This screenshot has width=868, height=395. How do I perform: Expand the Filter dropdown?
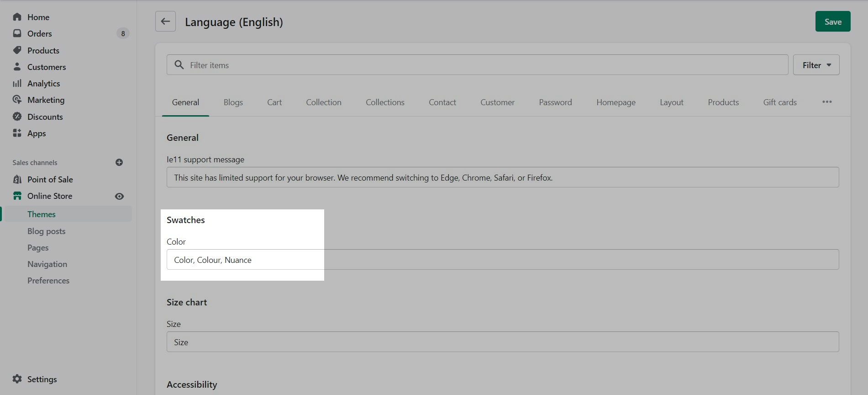click(816, 65)
